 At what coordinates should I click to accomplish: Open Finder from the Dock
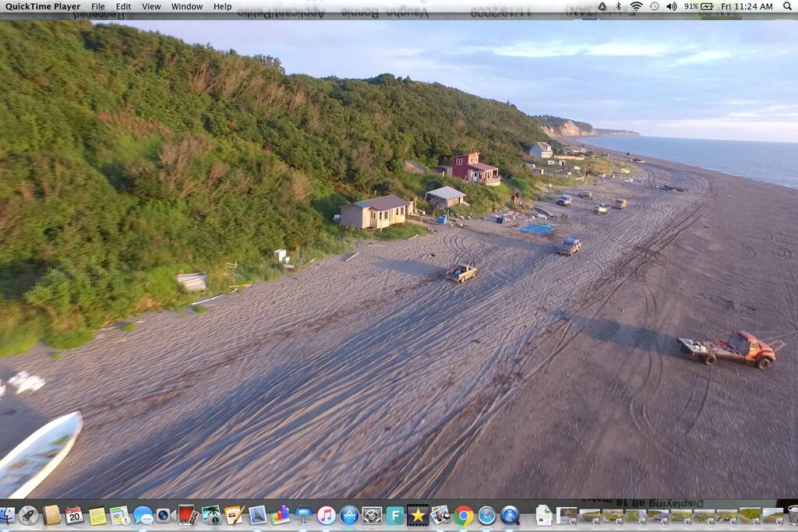(7, 516)
